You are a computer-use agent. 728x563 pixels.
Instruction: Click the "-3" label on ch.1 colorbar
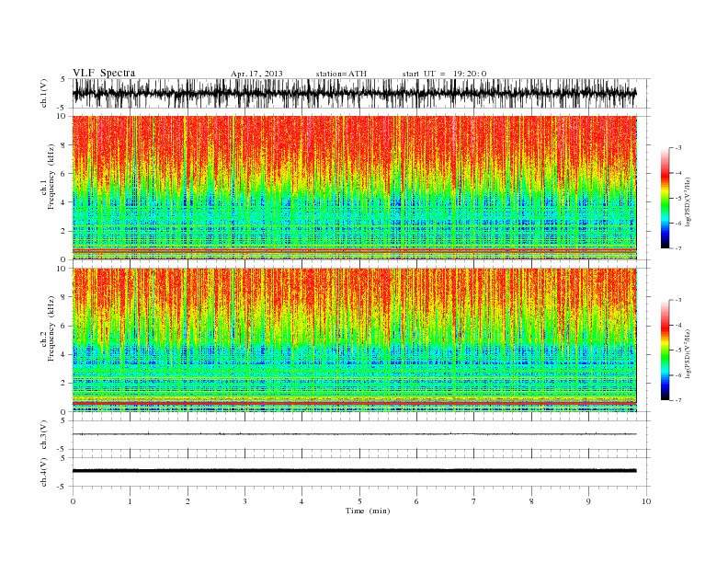pos(677,148)
